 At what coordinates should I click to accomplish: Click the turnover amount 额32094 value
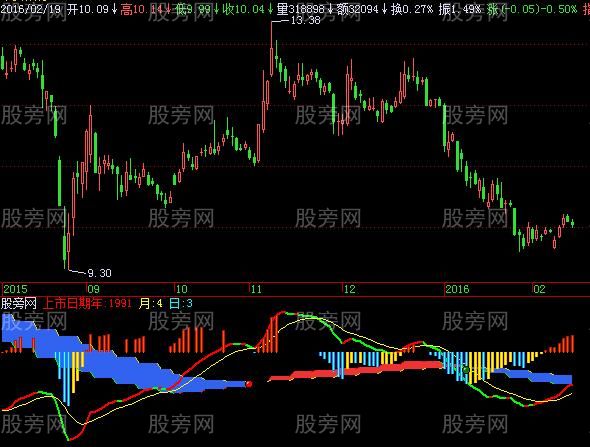(357, 9)
